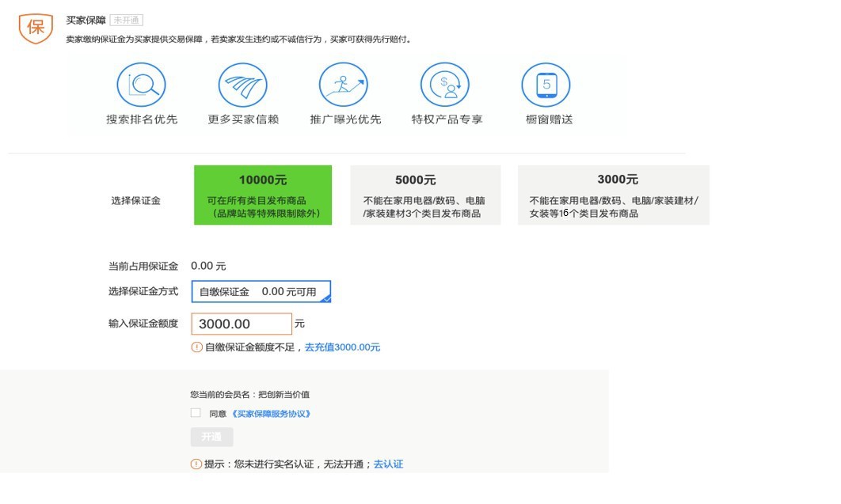Select the 搜索排名优先 magnifier icon
Image resolution: width=841 pixels, height=504 pixels.
[x=141, y=83]
